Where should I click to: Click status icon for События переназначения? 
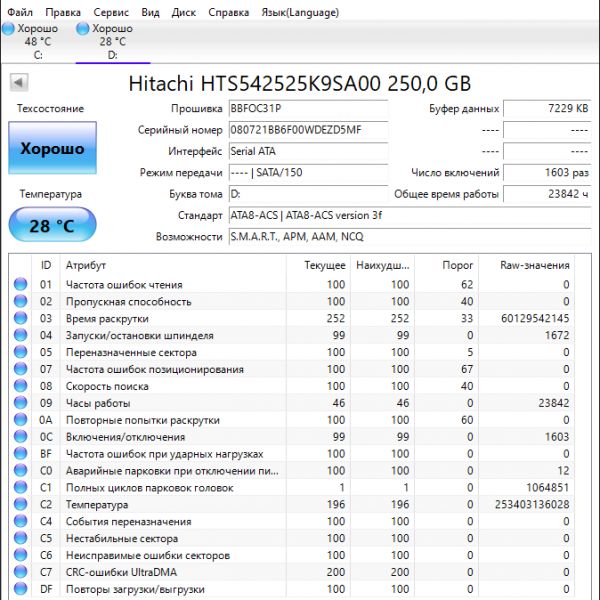pos(20,521)
